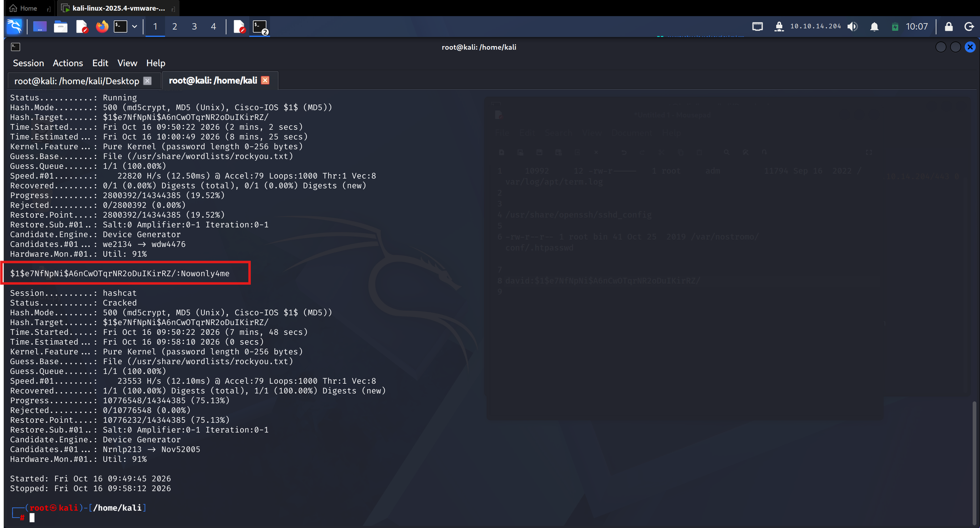This screenshot has height=528, width=980.
Task: Click the terminal vertical scrollbar
Action: coord(974,463)
